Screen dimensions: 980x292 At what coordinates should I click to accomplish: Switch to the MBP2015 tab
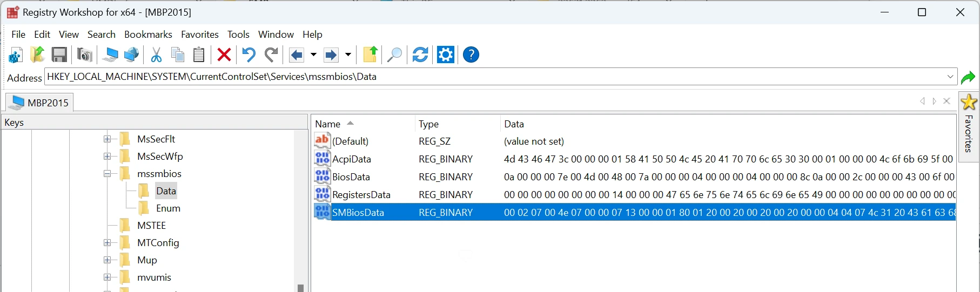click(39, 103)
